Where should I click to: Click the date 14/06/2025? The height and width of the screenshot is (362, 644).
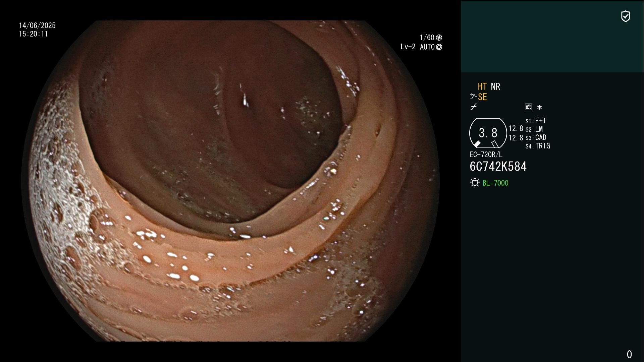pos(37,25)
